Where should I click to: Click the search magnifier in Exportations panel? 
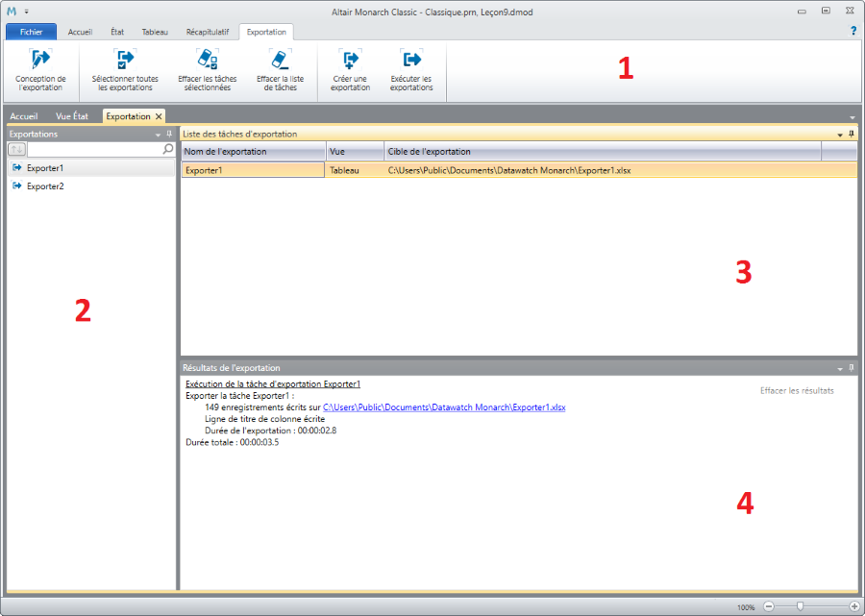pos(167,150)
